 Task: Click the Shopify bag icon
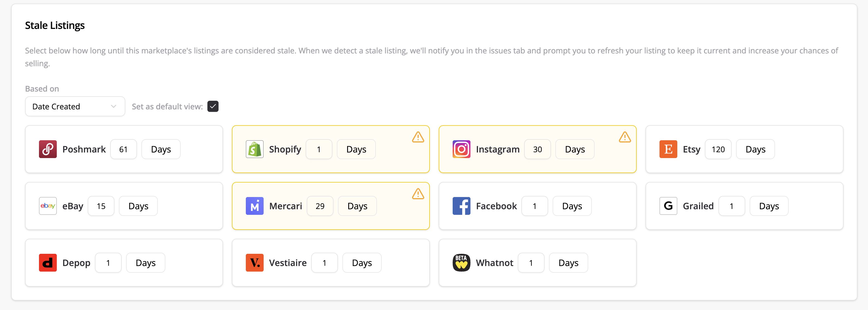point(254,149)
